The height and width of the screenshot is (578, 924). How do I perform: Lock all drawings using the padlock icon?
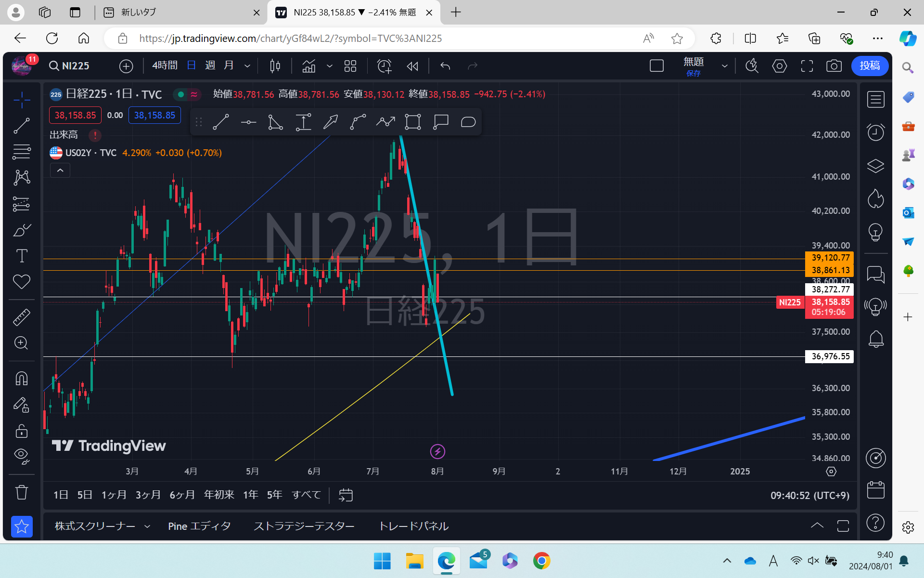click(22, 432)
